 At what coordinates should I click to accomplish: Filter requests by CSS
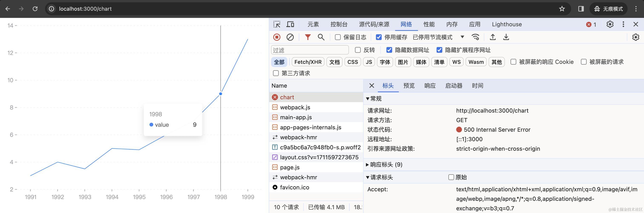pyautogui.click(x=353, y=62)
